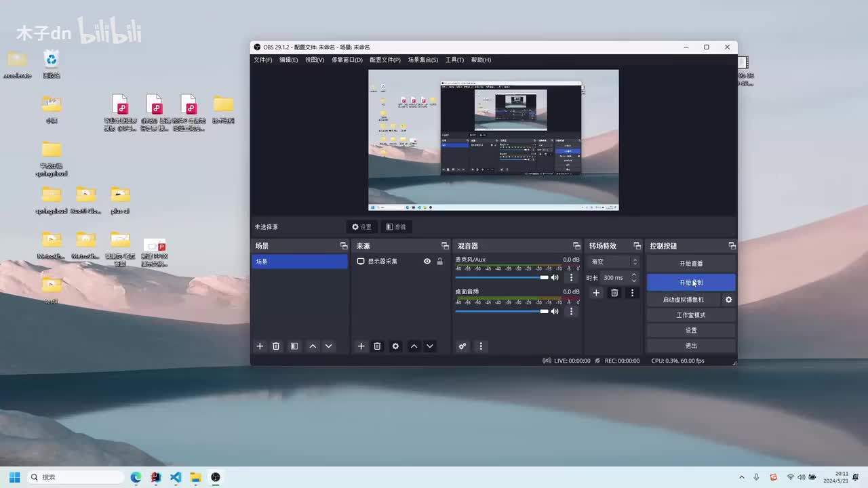The height and width of the screenshot is (488, 868).
Task: Move the source up in the list
Action: 414,346
